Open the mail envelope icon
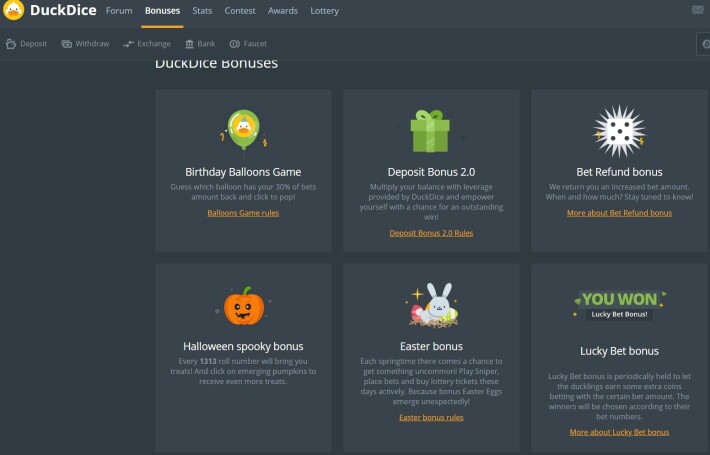Viewport: 710px width, 455px height. pos(698,10)
